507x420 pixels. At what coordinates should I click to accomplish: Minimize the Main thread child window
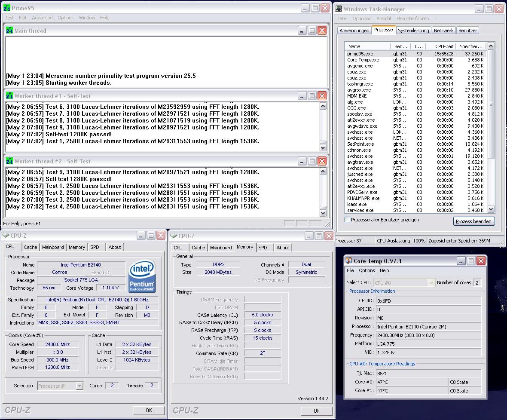(302, 31)
